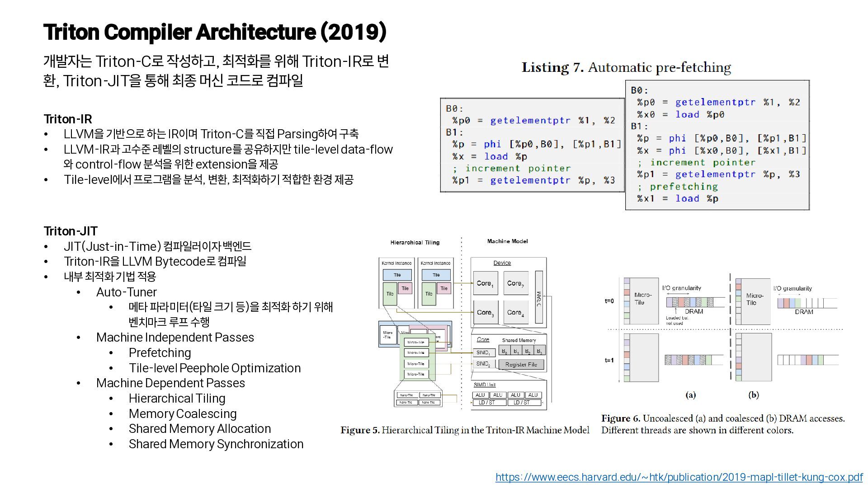Select the Auto-Tuner bullet item

coord(126,292)
